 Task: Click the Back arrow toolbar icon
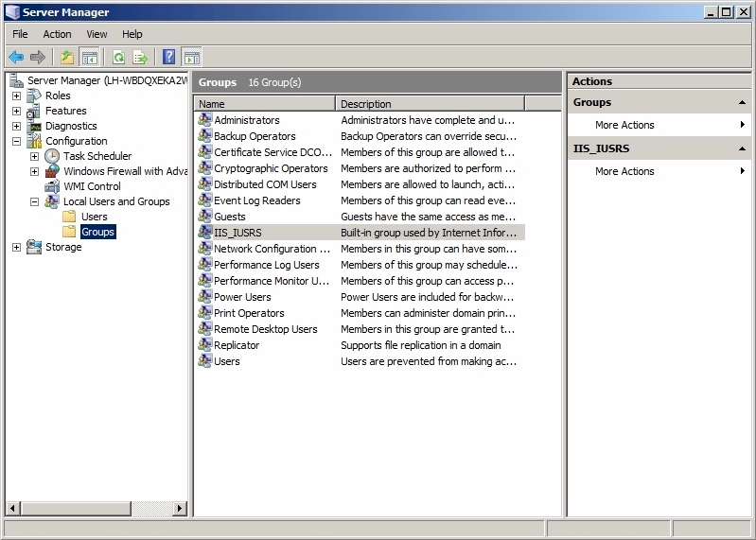[16, 58]
